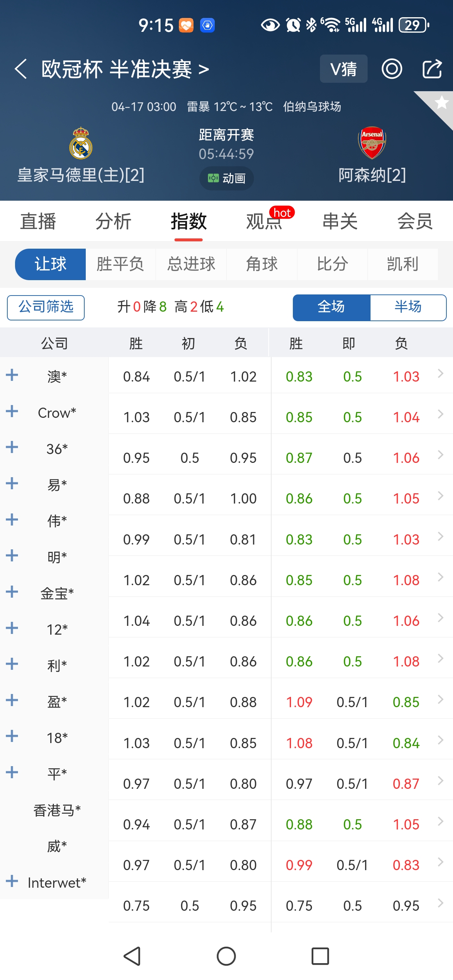Open the share icon in header
The width and height of the screenshot is (453, 980).
[432, 69]
